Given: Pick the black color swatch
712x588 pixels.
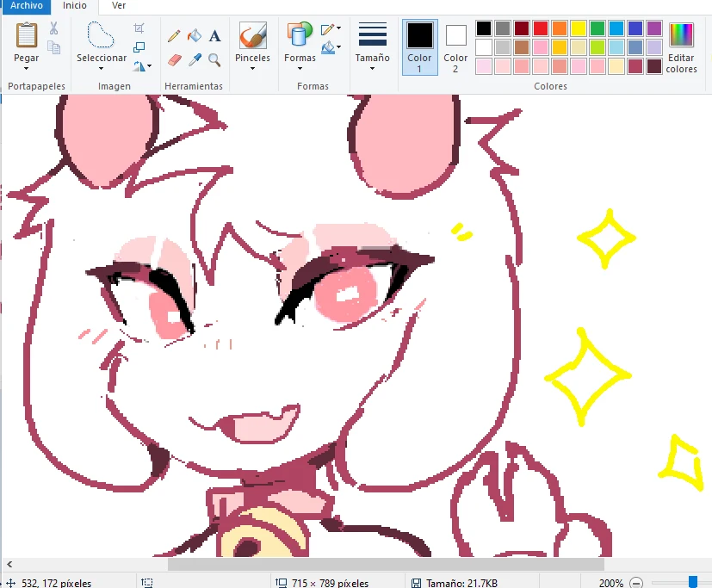Looking at the screenshot, I should [484, 28].
